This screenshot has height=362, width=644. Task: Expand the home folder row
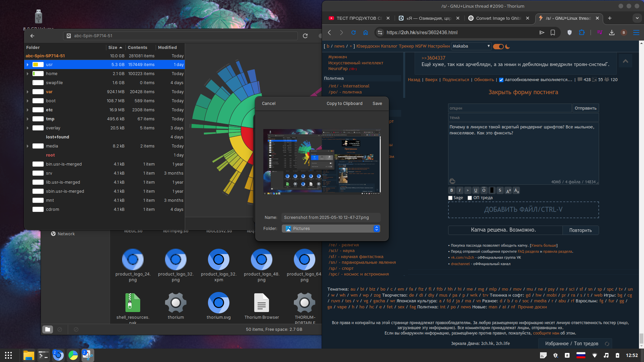[28, 74]
